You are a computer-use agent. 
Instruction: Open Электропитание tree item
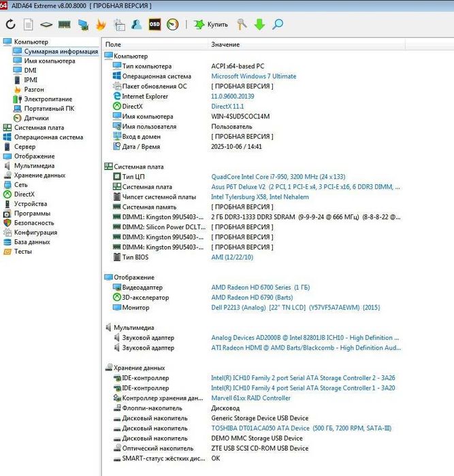(x=48, y=99)
